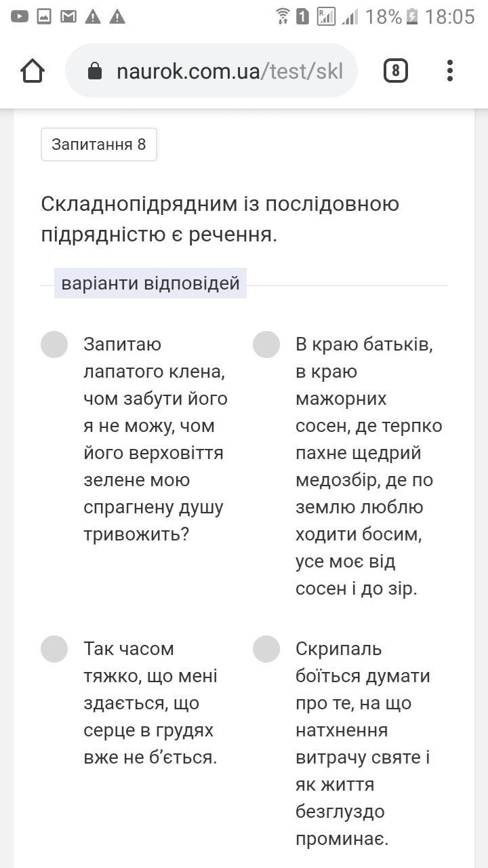Open the tab switcher showing 8 tabs
Screen dimensions: 488x868
[x=396, y=71]
